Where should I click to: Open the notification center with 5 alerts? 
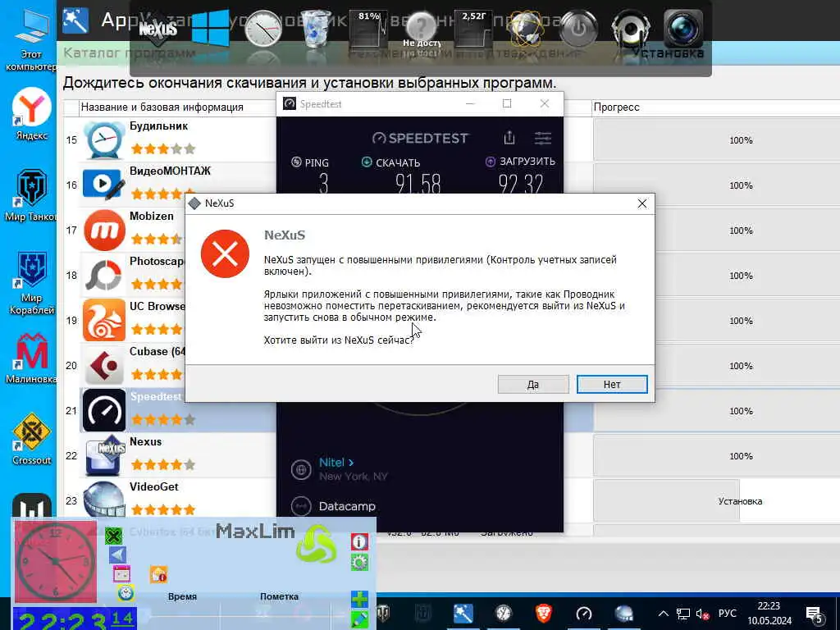[x=815, y=614]
